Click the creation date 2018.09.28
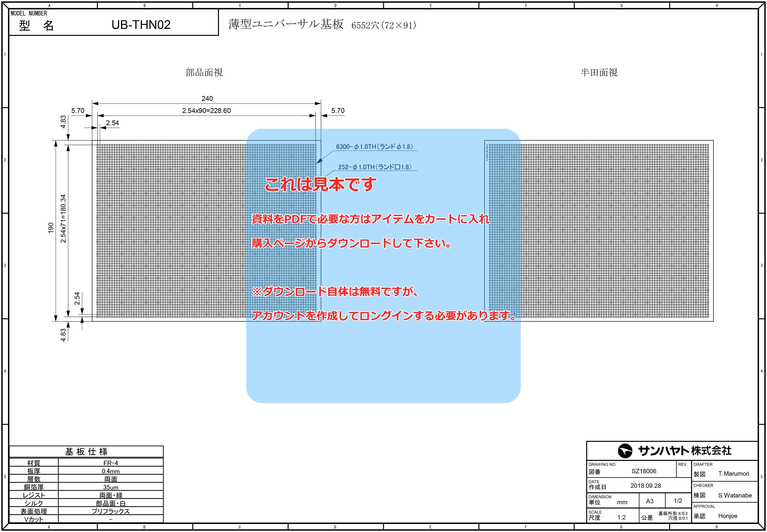The width and height of the screenshot is (767, 532). click(x=646, y=486)
